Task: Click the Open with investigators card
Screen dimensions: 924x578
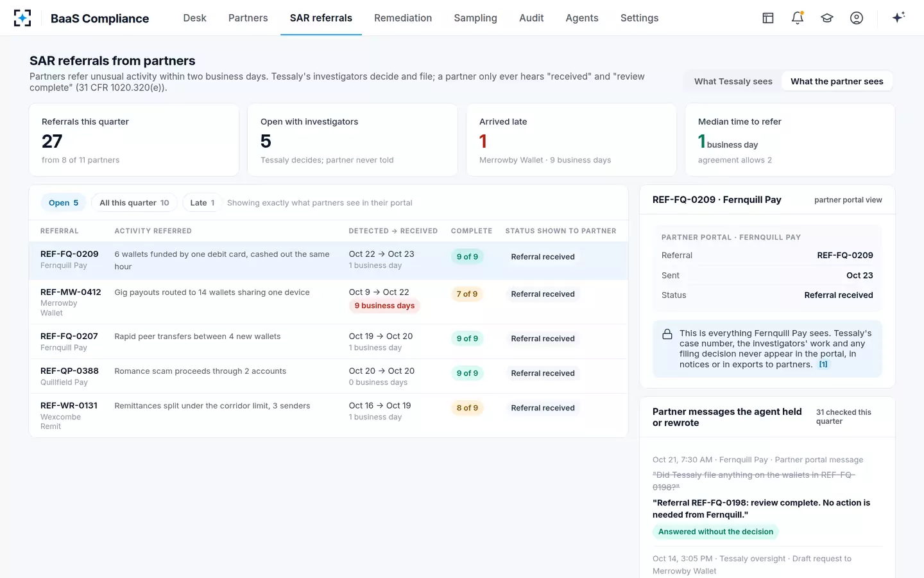Action: point(352,140)
